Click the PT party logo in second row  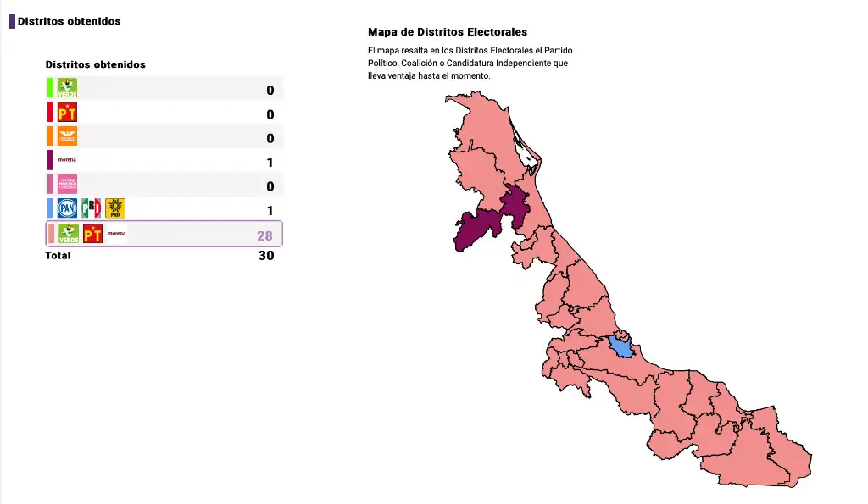68,113
